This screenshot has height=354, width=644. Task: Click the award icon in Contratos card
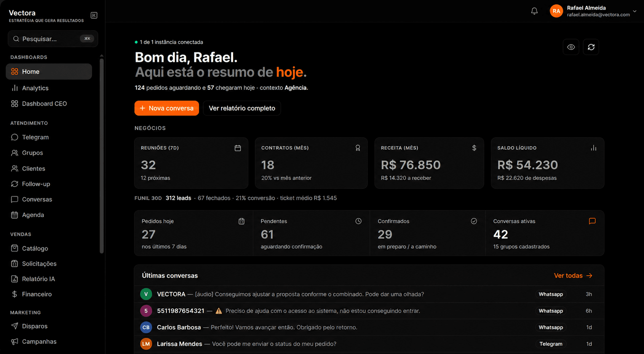click(358, 148)
